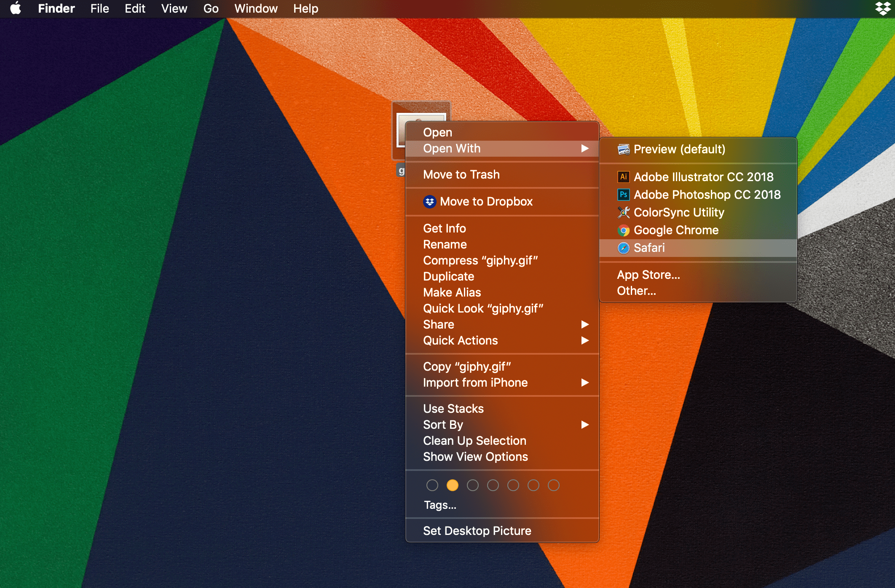The width and height of the screenshot is (895, 588).
Task: Toggle the last tag circle on the right
Action: [x=553, y=485]
